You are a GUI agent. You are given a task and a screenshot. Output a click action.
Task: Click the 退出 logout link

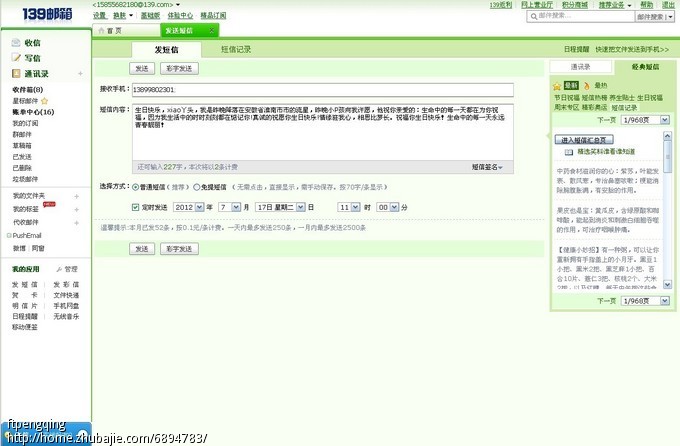668,5
